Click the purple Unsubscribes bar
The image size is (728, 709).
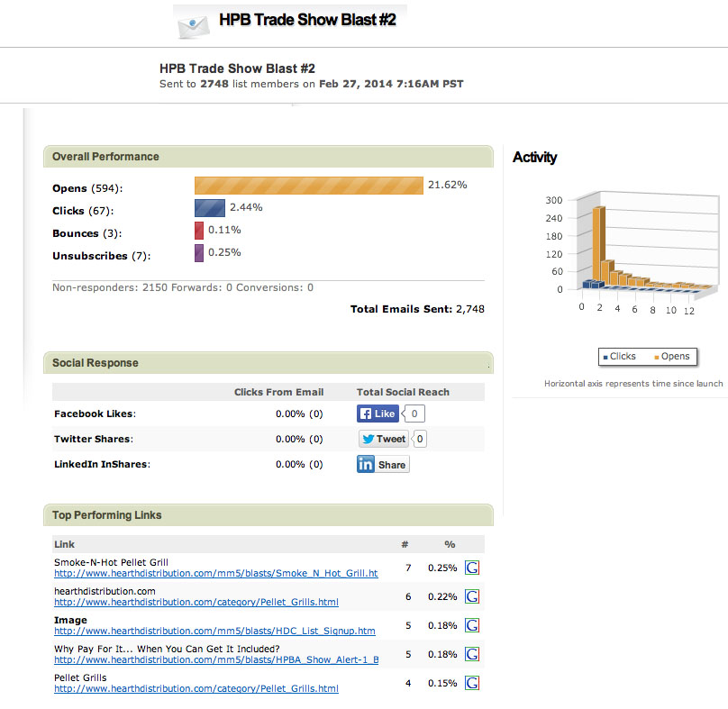click(199, 253)
